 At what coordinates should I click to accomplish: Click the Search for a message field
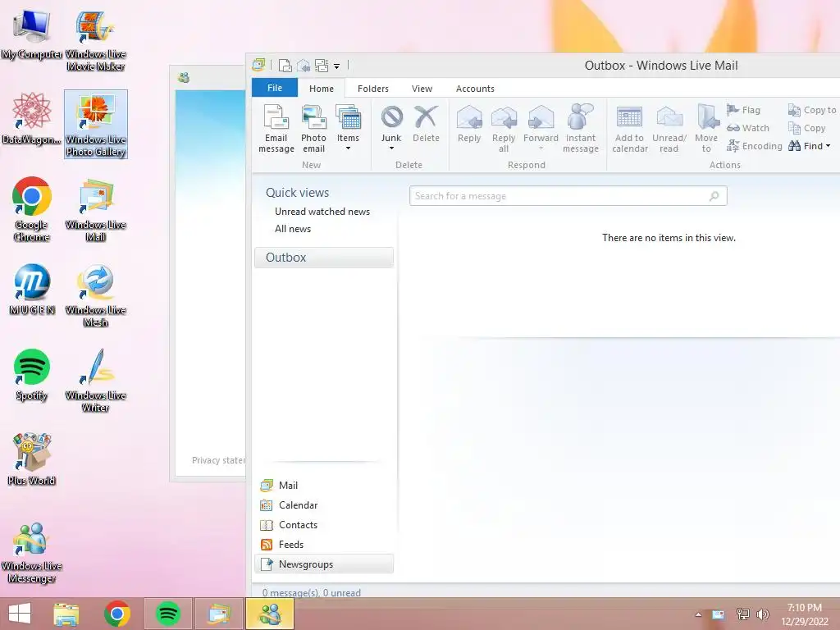568,195
